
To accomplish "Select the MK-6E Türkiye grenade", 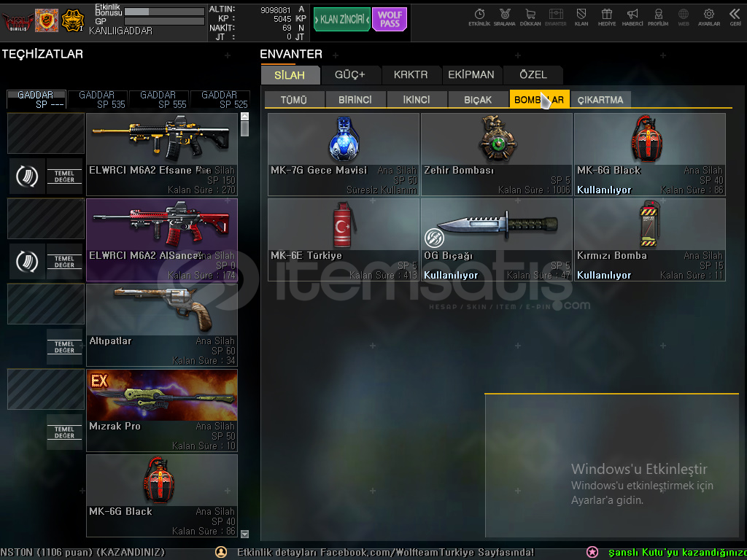I will click(344, 240).
